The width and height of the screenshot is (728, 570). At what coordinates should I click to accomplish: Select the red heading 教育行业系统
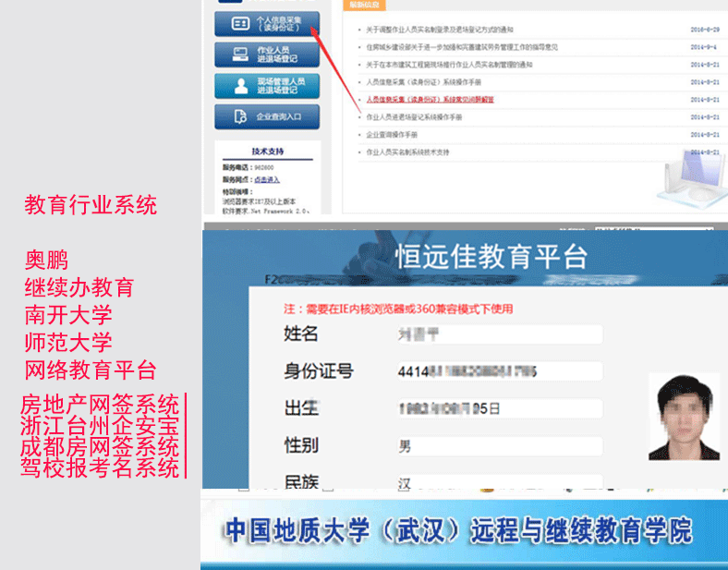[91, 205]
